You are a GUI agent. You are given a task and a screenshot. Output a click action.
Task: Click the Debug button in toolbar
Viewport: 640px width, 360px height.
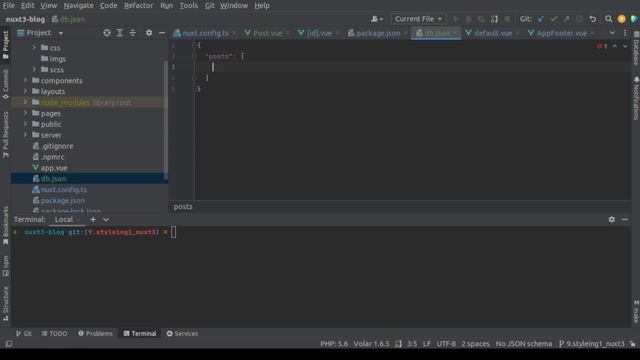tap(468, 19)
